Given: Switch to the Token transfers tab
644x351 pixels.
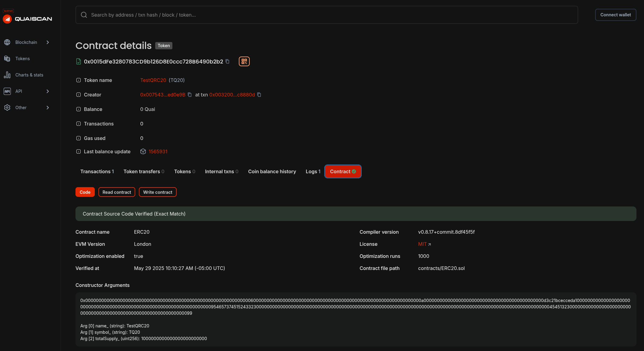Looking at the screenshot, I should point(144,171).
